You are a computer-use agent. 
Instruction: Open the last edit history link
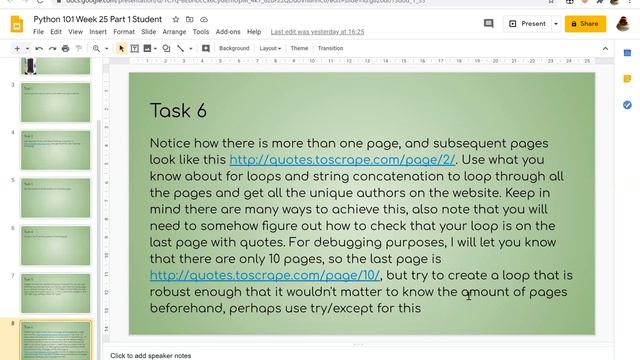pos(317,32)
